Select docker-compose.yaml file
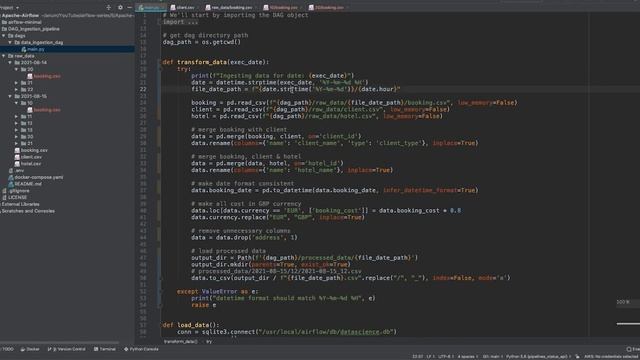Viewport: 640px width, 360px height. coord(39,177)
